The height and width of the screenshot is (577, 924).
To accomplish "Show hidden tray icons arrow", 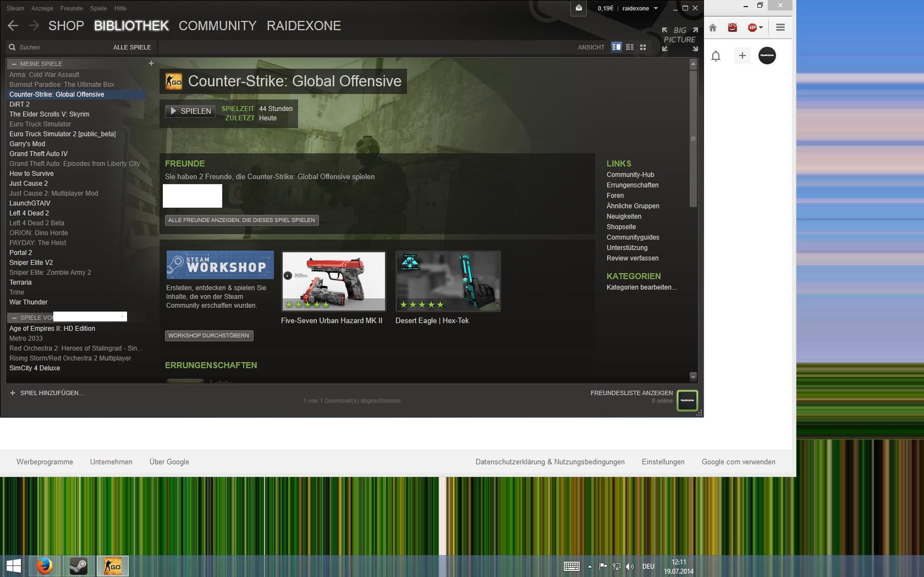I will click(589, 566).
